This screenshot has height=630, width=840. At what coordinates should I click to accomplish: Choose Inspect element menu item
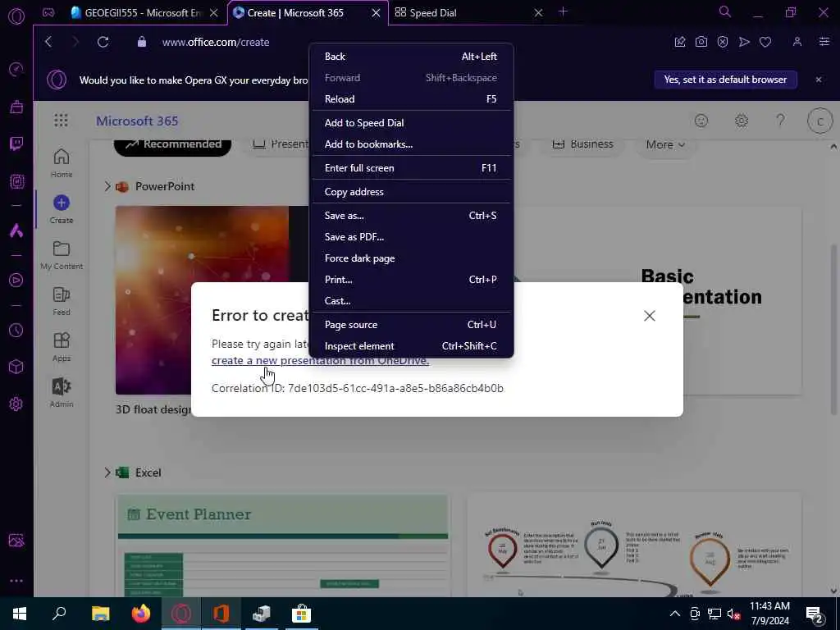(x=411, y=346)
